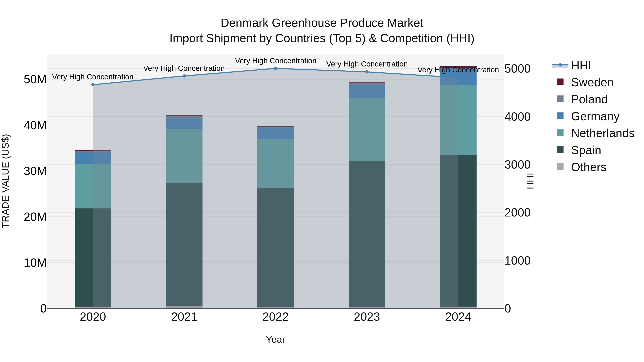Click the 50M left axis tick label
Screen dimensions: 644x362
[35, 79]
